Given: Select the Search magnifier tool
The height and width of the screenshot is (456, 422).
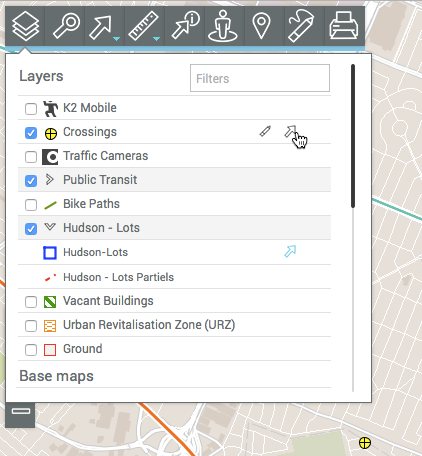Looking at the screenshot, I should (66, 26).
